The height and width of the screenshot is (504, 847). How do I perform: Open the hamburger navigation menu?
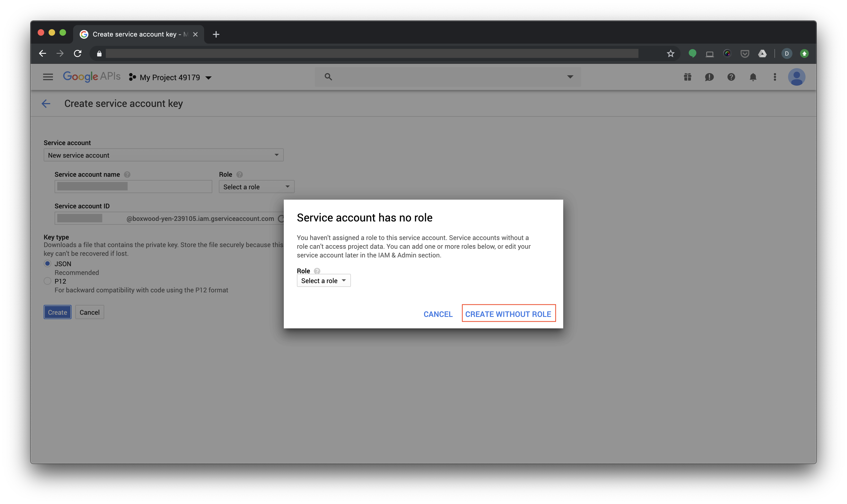(x=48, y=77)
